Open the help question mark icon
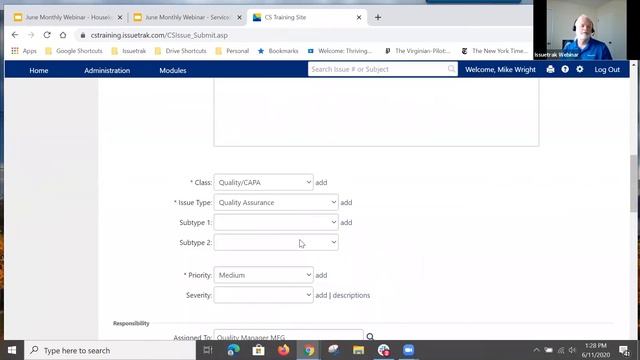640x360 pixels. point(565,69)
